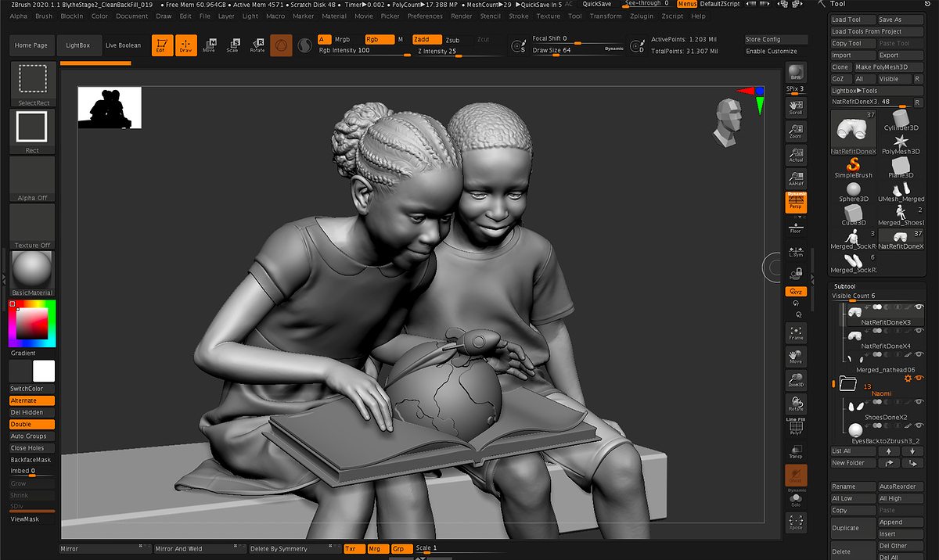Screen dimensions: 939x560
Task: Switch to the Rotate mode icon in the top shelf
Action: point(257,45)
